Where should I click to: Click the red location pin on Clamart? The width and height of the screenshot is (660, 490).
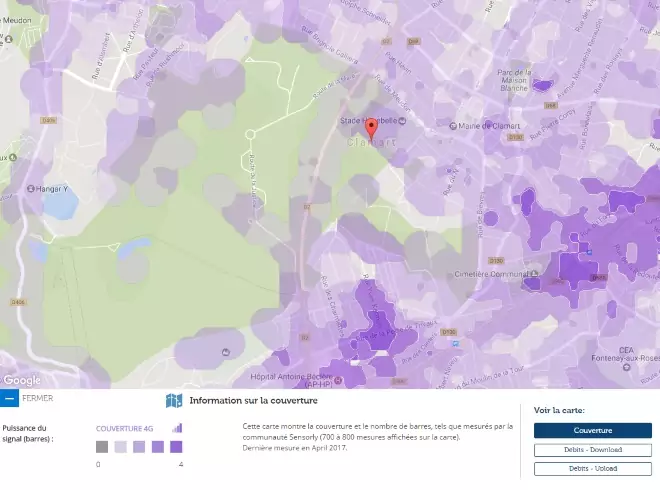coord(372,128)
